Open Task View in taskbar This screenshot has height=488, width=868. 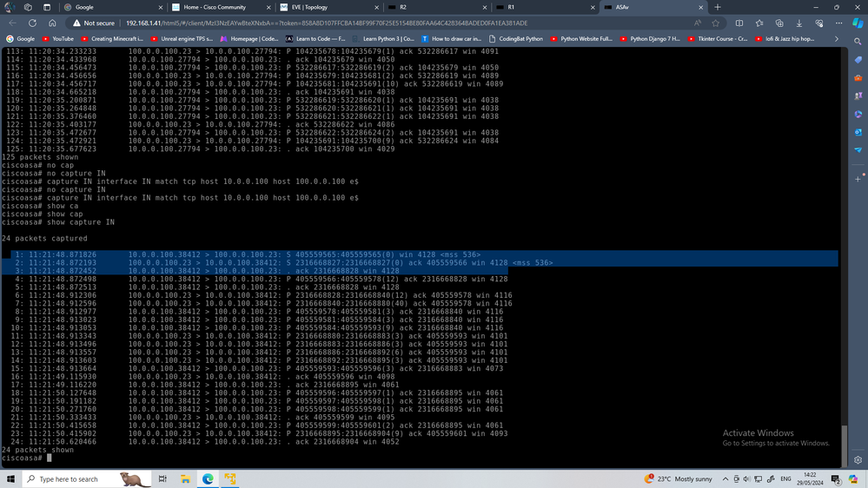point(162,478)
